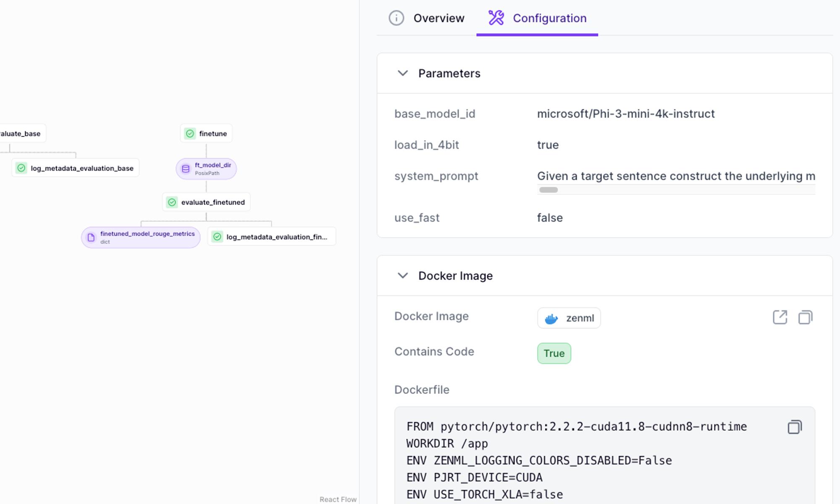Image resolution: width=840 pixels, height=504 pixels.
Task: Select the ft_model_dir artifact node
Action: point(206,169)
